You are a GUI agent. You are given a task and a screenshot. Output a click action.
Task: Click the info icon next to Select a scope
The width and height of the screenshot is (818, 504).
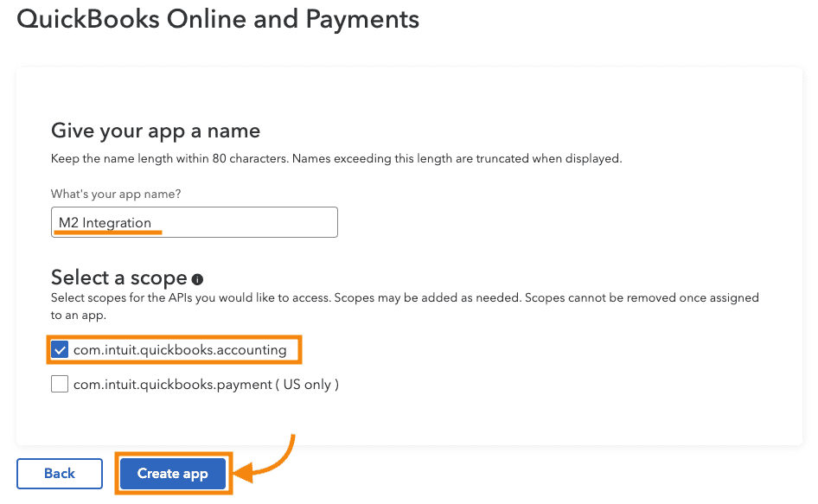coord(196,277)
